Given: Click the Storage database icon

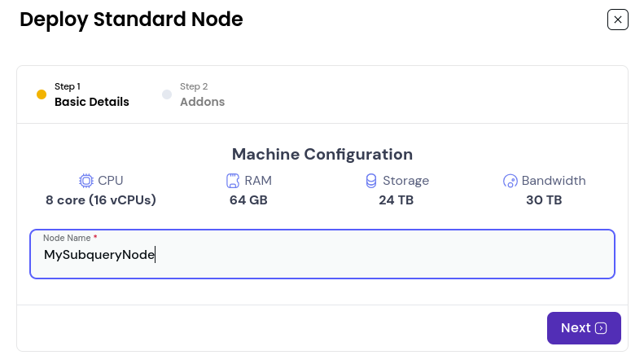Looking at the screenshot, I should 371,181.
